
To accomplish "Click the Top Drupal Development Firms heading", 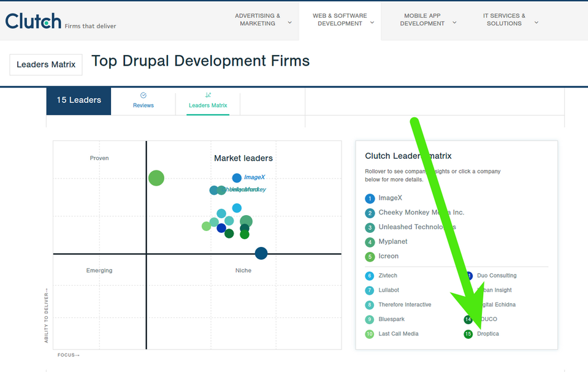I will [200, 61].
